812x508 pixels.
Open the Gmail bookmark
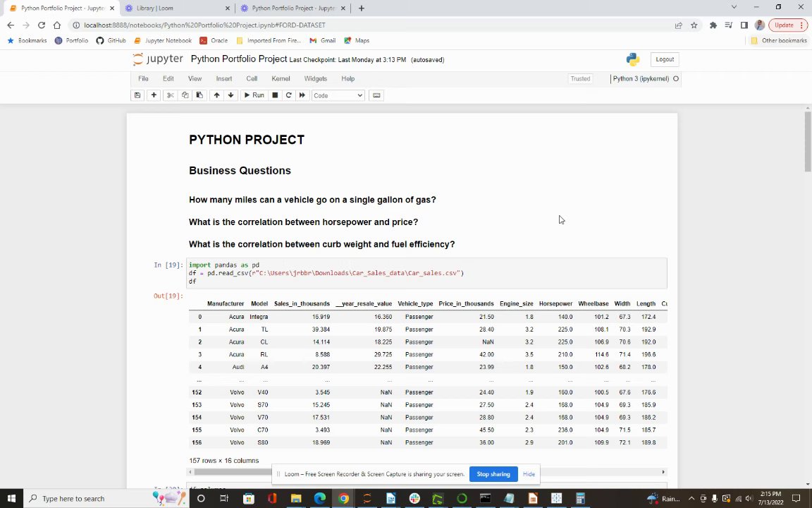323,40
